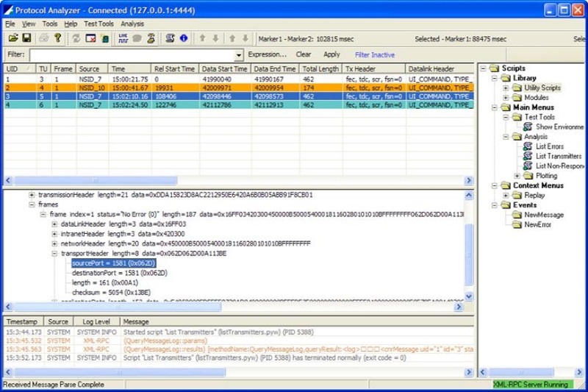
Task: Click the Log Level column header
Action: [x=96, y=321]
